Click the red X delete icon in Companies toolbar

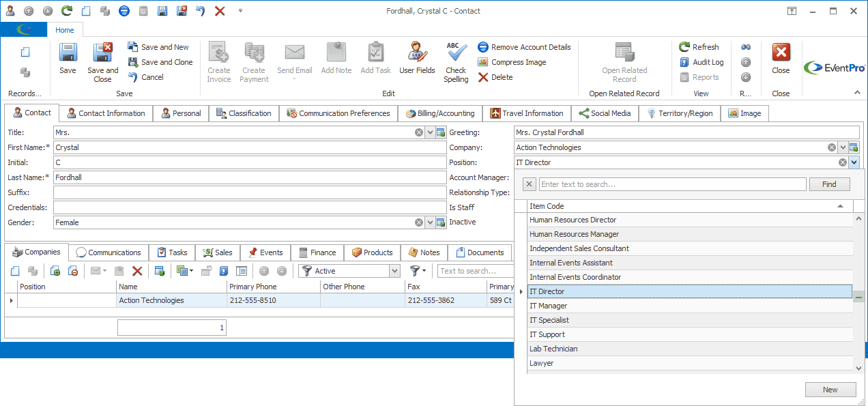137,271
